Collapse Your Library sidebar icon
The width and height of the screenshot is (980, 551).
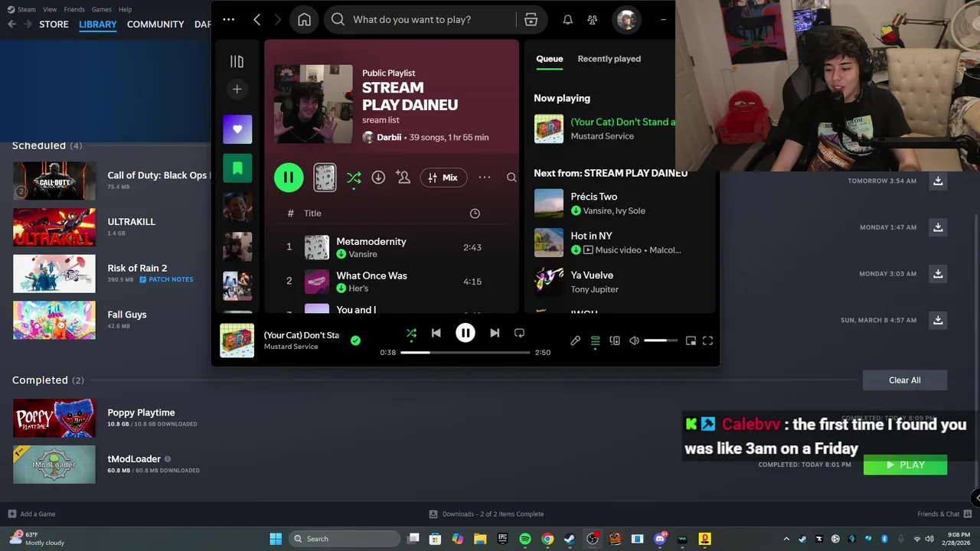(237, 61)
